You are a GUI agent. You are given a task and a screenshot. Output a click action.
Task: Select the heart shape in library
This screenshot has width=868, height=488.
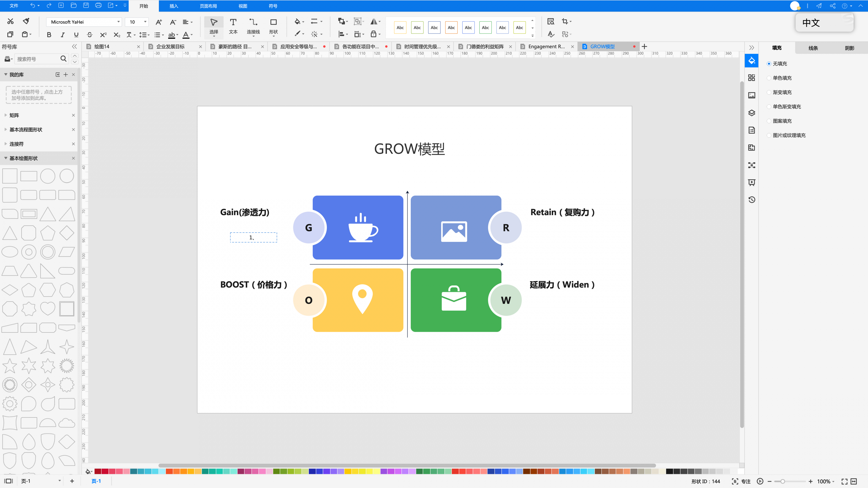point(48,309)
